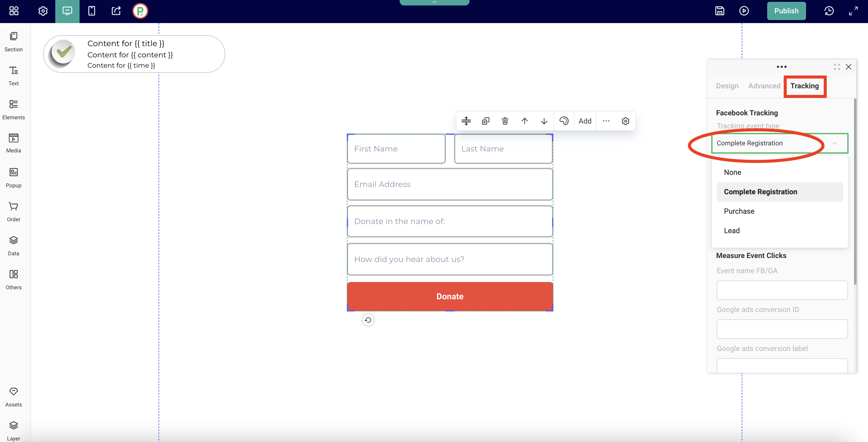
Task: Click the Email Address field
Action: pyautogui.click(x=450, y=184)
